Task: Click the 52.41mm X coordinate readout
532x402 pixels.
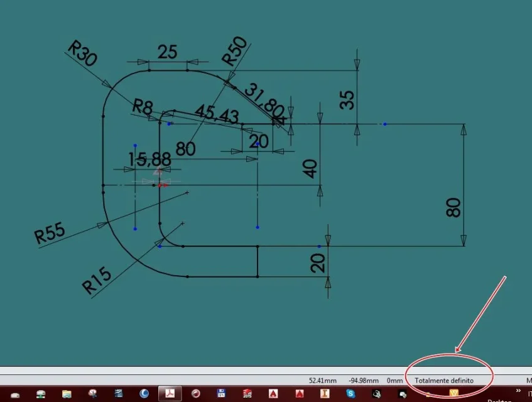Action: (x=323, y=381)
